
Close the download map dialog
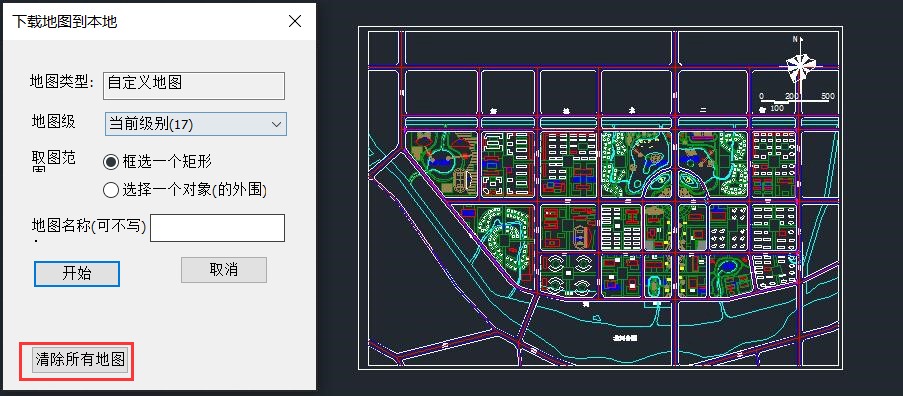click(295, 22)
